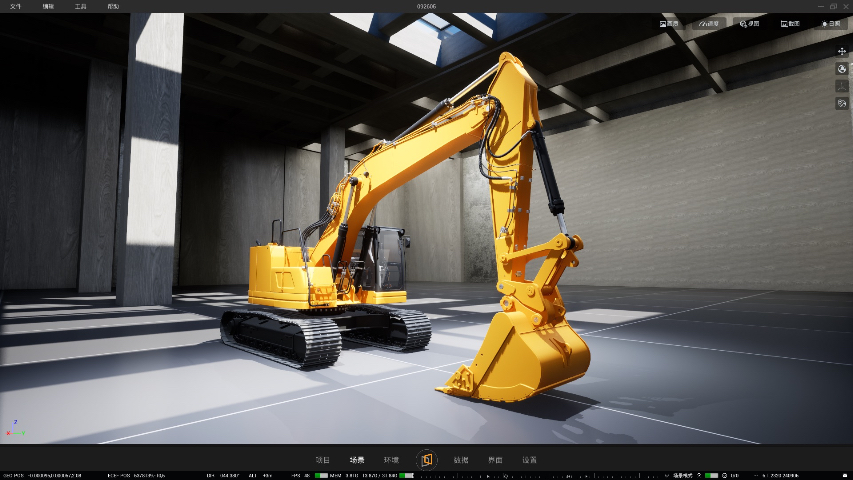This screenshot has height=480, width=853.
Task: Click the camera icon at status bar right end
Action: pos(846,476)
